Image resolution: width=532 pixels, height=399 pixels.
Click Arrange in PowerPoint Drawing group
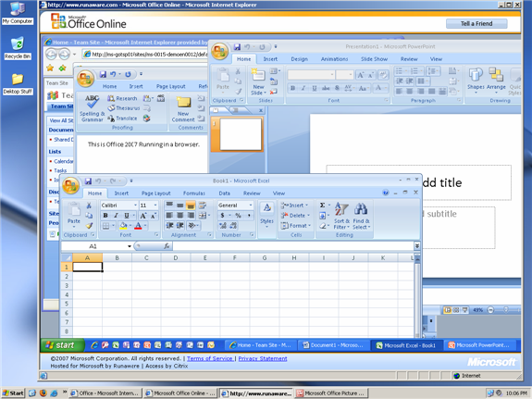496,80
